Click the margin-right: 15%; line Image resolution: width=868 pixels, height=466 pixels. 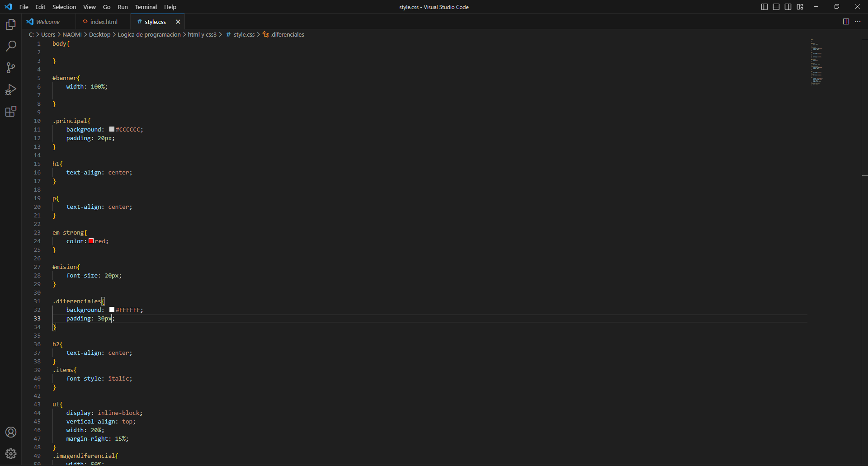[97, 439]
